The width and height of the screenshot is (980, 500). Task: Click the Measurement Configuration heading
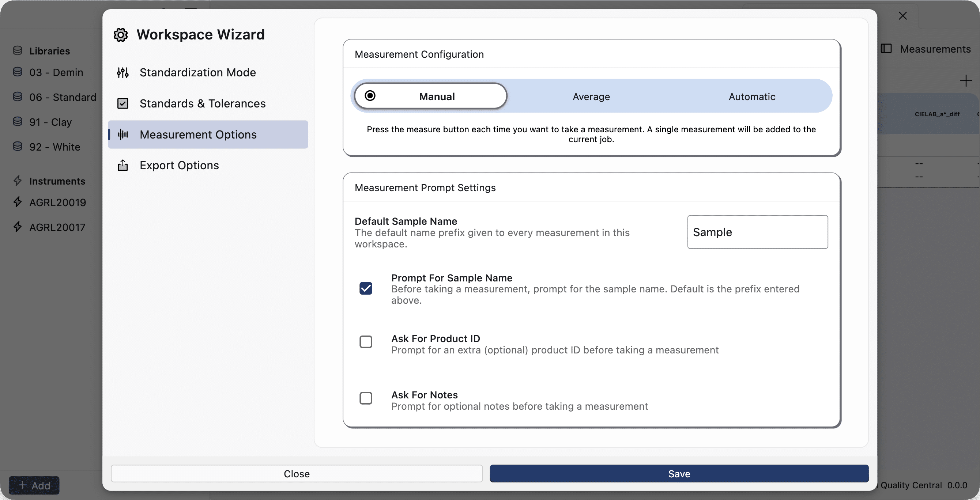(419, 54)
